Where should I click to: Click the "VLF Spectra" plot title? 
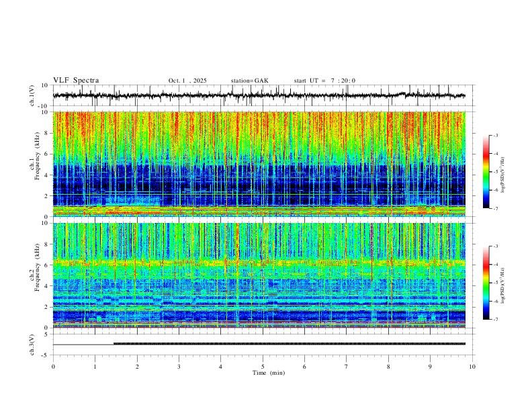pos(76,81)
